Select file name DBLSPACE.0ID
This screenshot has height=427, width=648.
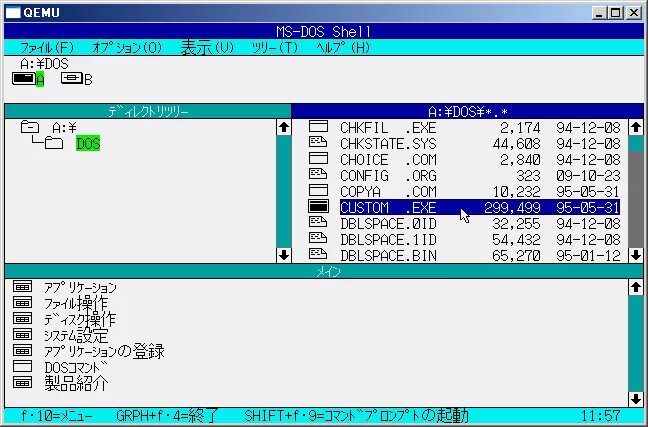coord(388,224)
